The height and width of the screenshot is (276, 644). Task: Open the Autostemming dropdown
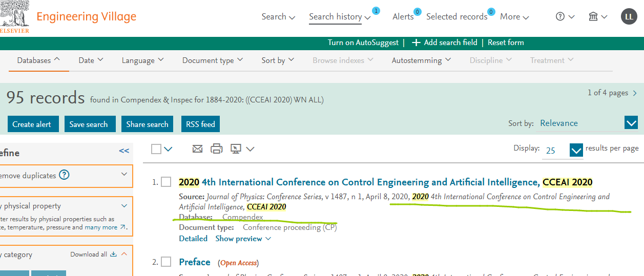[x=421, y=60]
